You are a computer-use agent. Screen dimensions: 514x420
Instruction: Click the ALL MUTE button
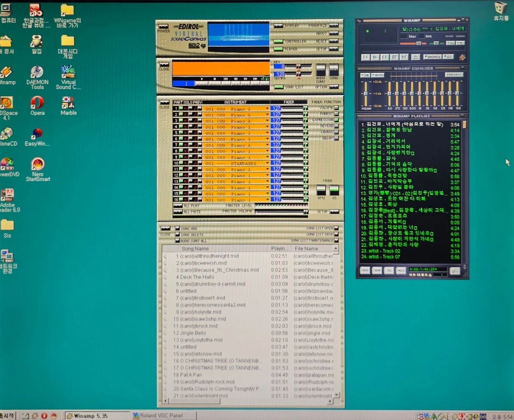coord(178,212)
